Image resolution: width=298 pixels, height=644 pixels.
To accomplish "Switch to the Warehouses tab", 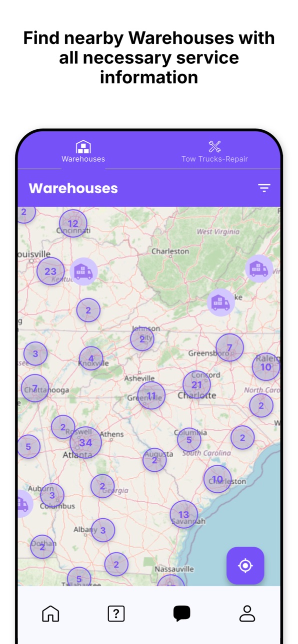I will coord(83,152).
